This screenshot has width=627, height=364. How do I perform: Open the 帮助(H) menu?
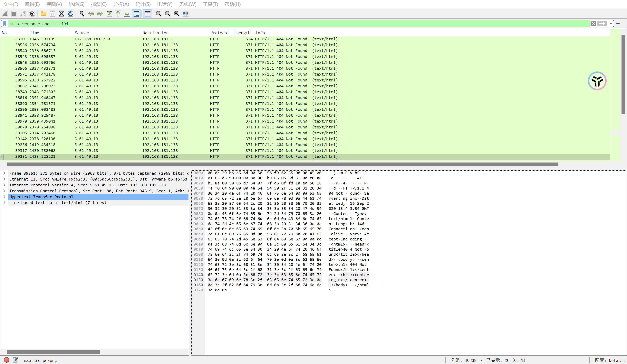(x=233, y=4)
